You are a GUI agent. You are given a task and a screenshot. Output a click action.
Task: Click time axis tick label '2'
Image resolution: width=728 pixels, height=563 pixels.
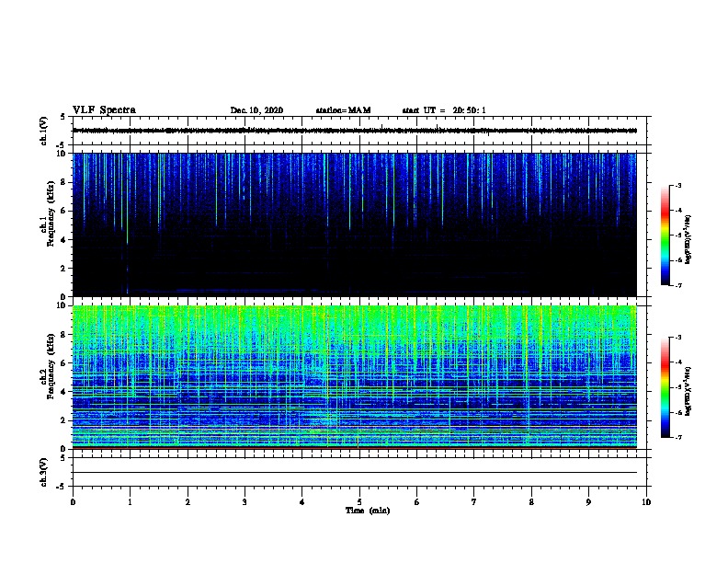pyautogui.click(x=188, y=501)
